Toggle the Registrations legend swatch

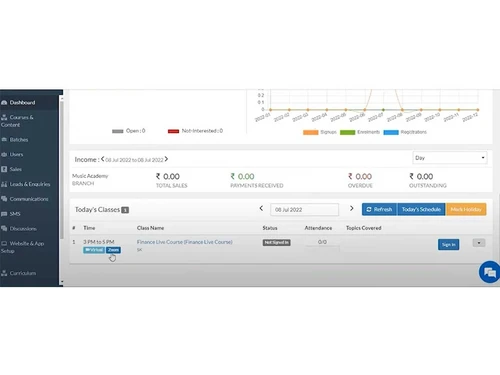pos(391,132)
